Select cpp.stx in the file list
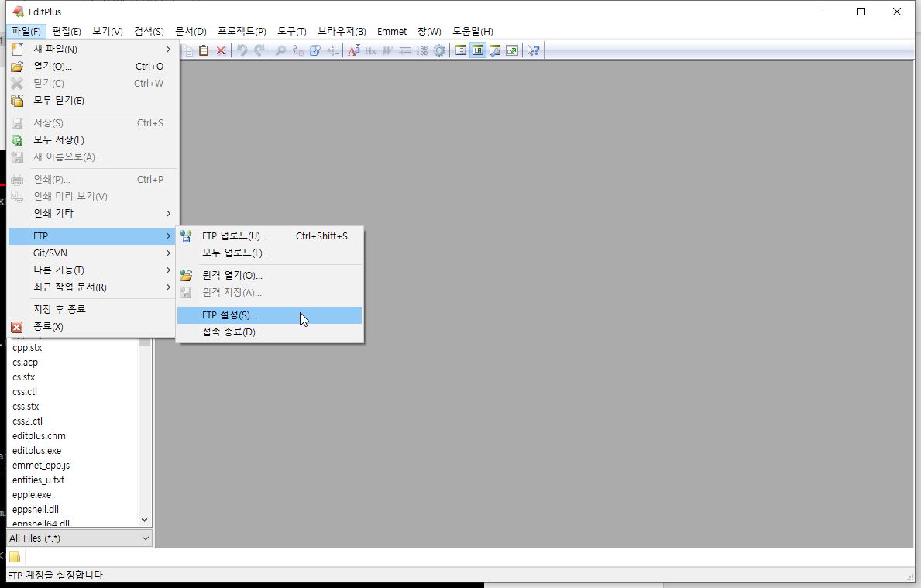 27,348
